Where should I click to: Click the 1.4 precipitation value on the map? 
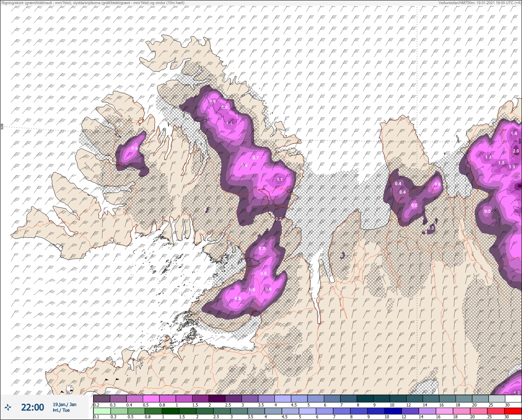514,133
